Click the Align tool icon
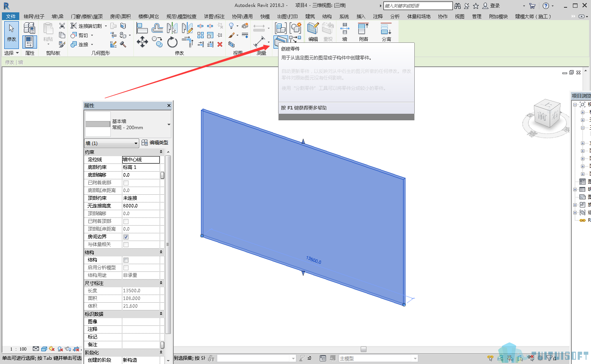 142,28
